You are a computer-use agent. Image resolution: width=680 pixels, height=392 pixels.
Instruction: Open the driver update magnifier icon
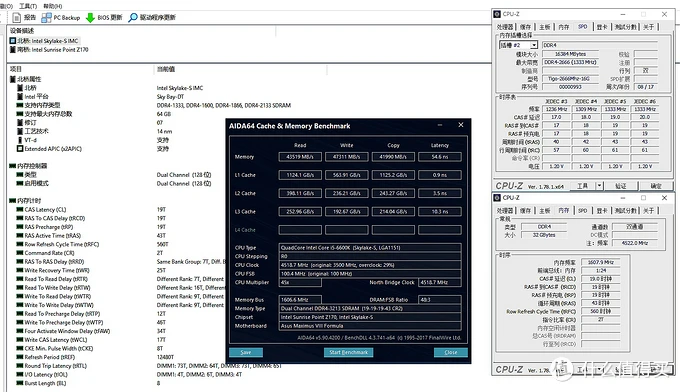pyautogui.click(x=133, y=17)
